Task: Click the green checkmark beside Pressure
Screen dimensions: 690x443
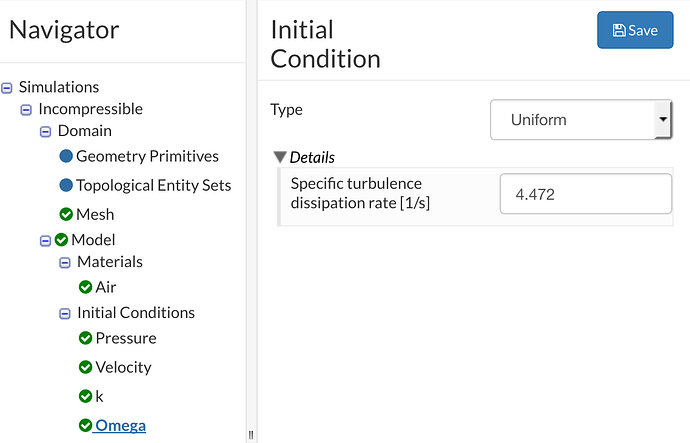Action: coord(86,338)
